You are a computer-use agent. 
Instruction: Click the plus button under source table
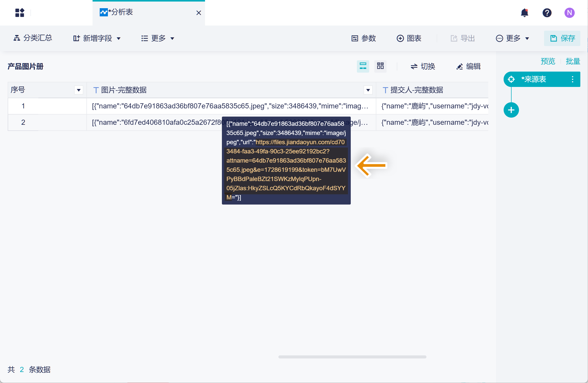coord(511,110)
